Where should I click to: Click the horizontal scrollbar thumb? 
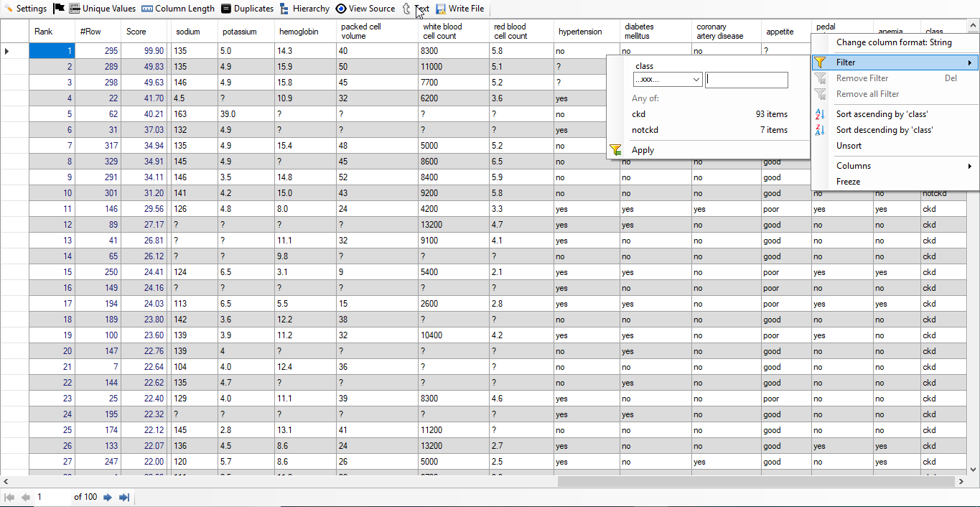pos(754,481)
